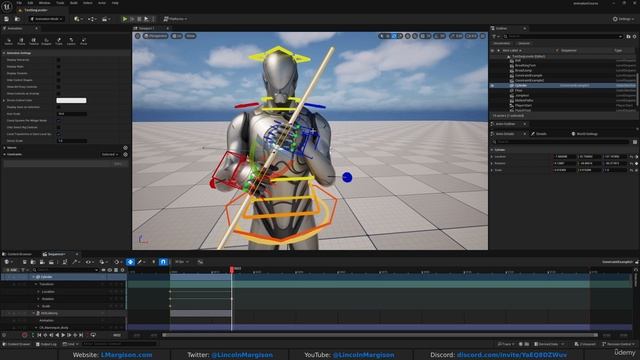The height and width of the screenshot is (360, 640).
Task: Toggle the blue Sequencer snapping magnet
Action: click(163, 262)
